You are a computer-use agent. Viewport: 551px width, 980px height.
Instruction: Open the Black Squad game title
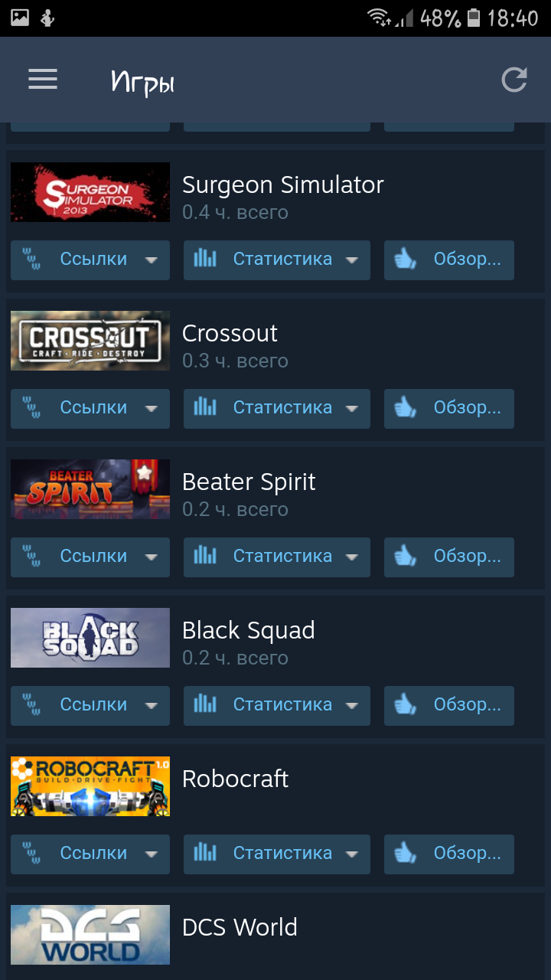pos(249,630)
